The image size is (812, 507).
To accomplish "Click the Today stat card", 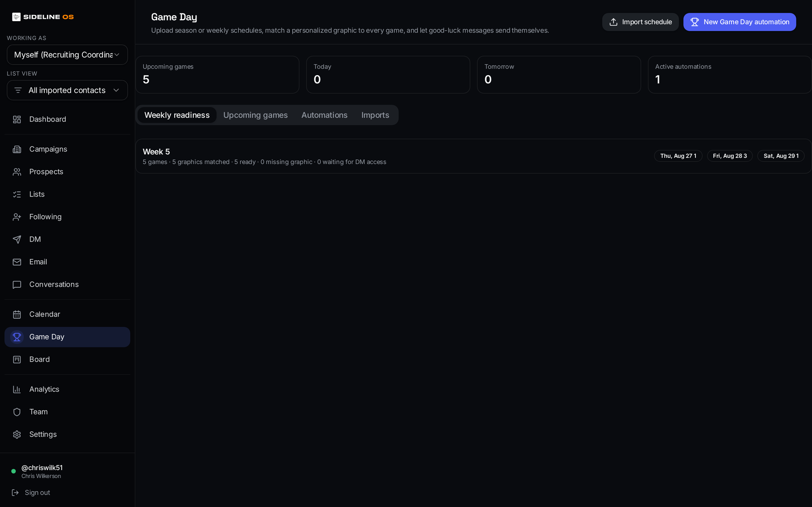I will pyautogui.click(x=388, y=75).
